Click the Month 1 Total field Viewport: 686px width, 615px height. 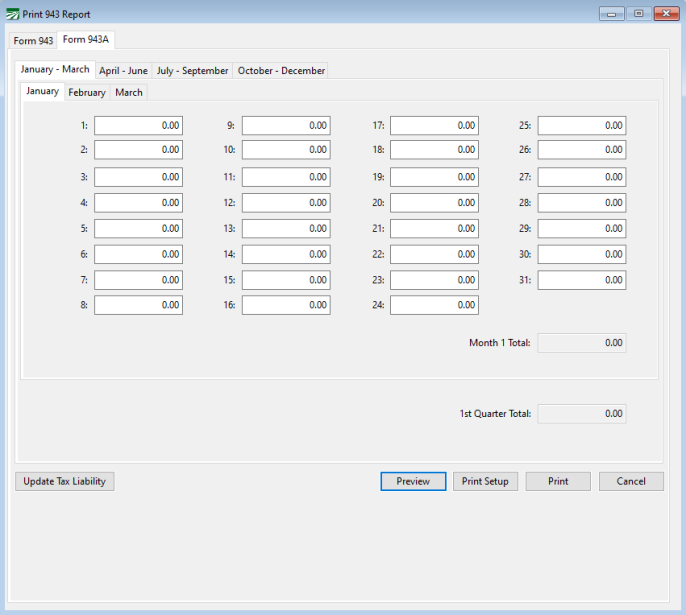pos(582,343)
